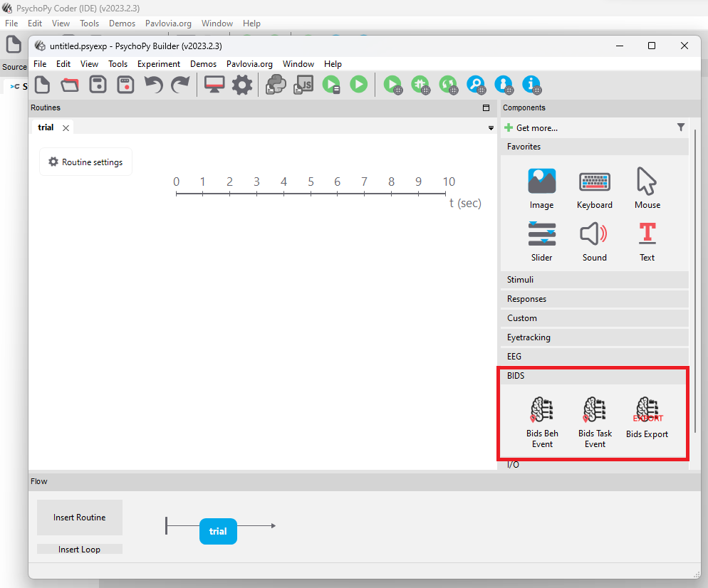The height and width of the screenshot is (588, 708).
Task: Expand the Custom components section
Action: pos(594,318)
